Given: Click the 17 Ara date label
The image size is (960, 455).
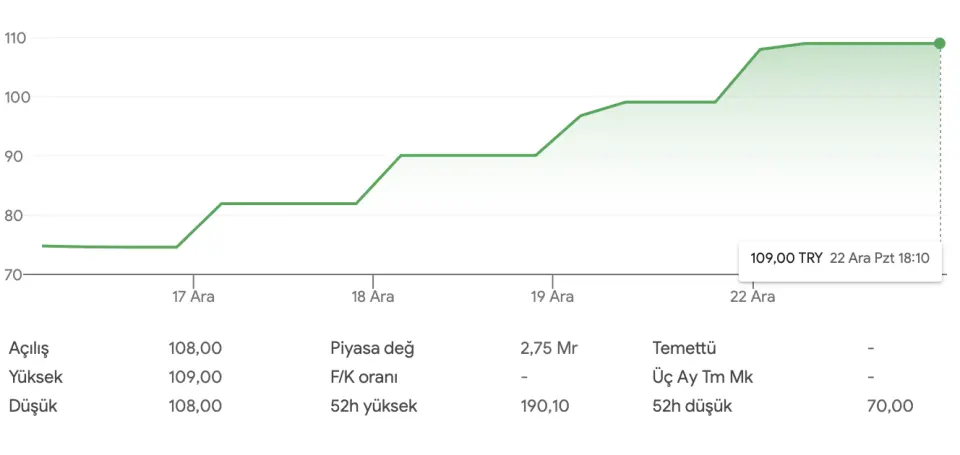Looking at the screenshot, I should pyautogui.click(x=193, y=297).
